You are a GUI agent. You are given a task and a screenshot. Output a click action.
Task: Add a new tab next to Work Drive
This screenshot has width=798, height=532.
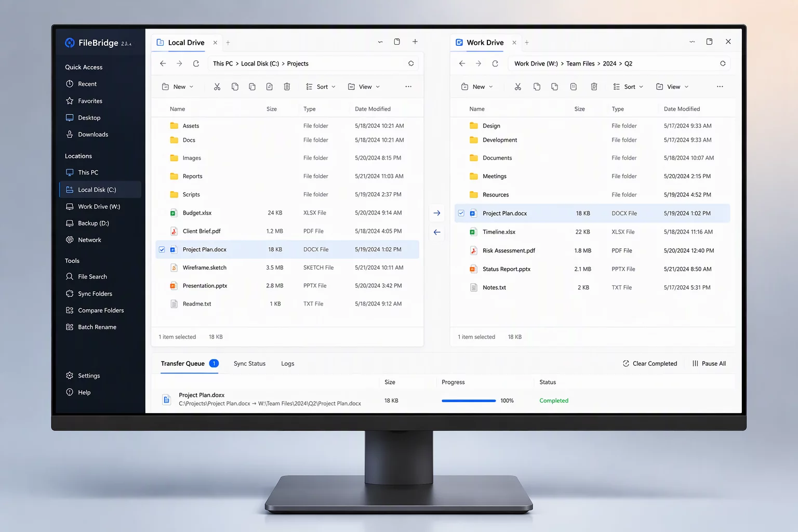click(x=527, y=43)
